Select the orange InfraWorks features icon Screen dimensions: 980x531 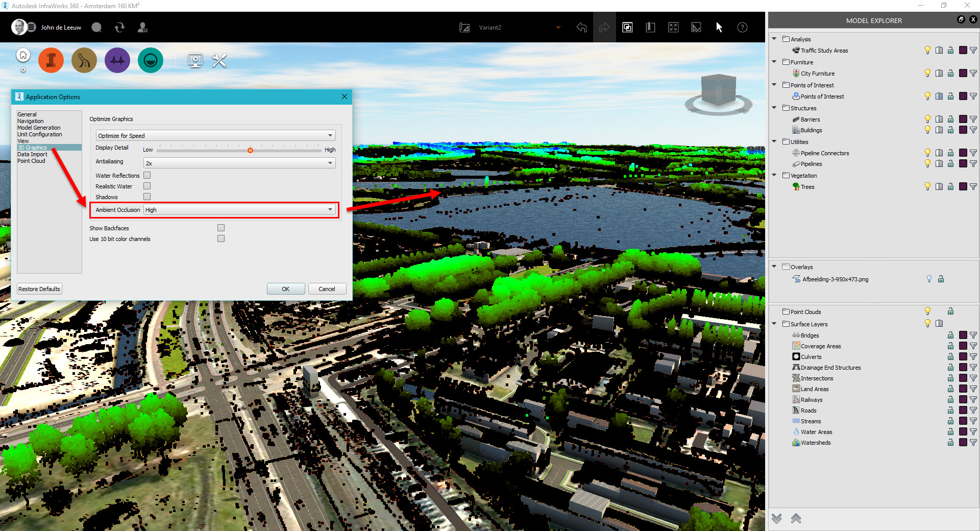coord(51,60)
